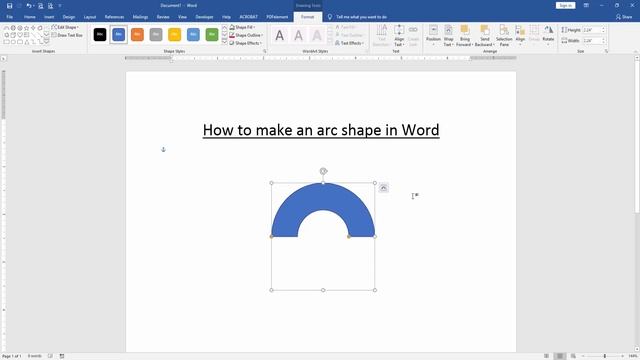640x360 pixels.
Task: Switch to the Developer tab
Action: (204, 17)
